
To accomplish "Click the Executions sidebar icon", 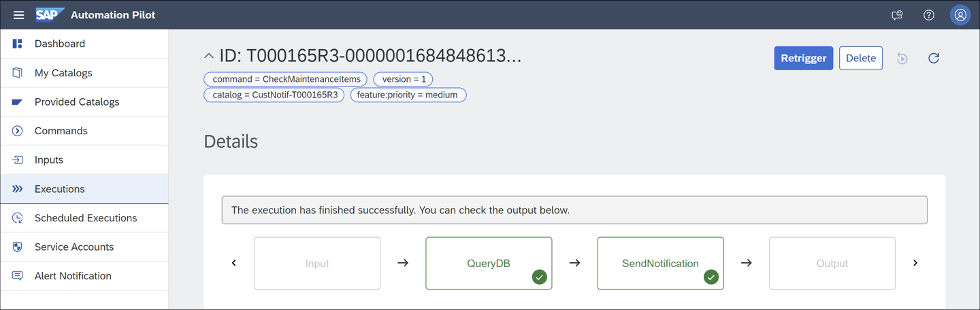I will [18, 189].
